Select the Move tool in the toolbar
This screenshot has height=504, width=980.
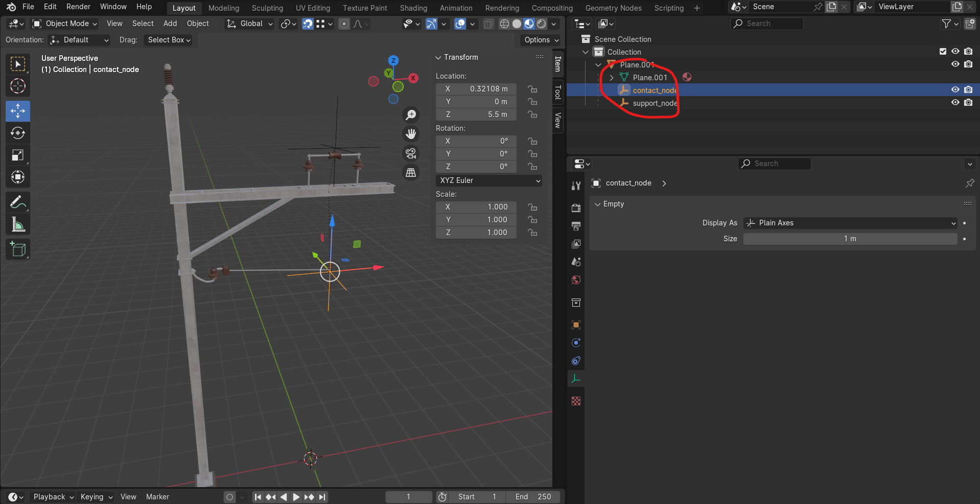18,111
